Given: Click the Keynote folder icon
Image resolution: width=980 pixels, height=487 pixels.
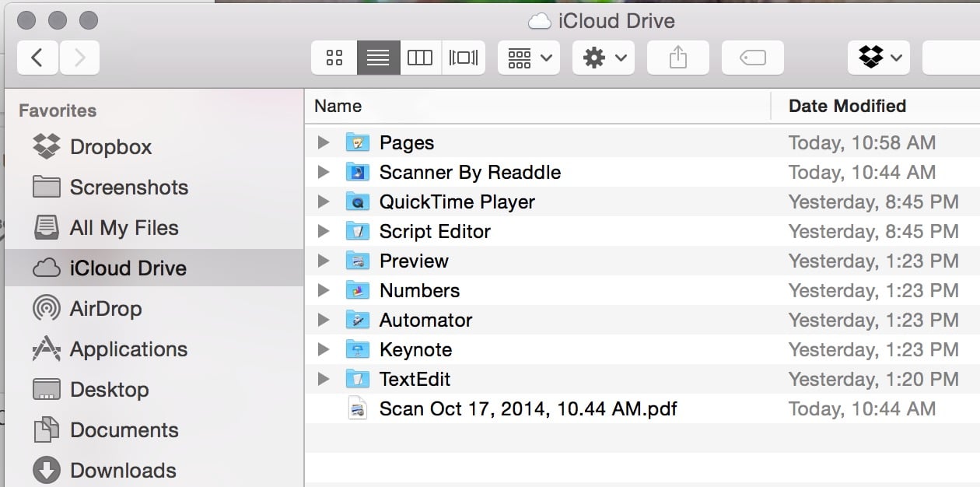Looking at the screenshot, I should [x=357, y=349].
